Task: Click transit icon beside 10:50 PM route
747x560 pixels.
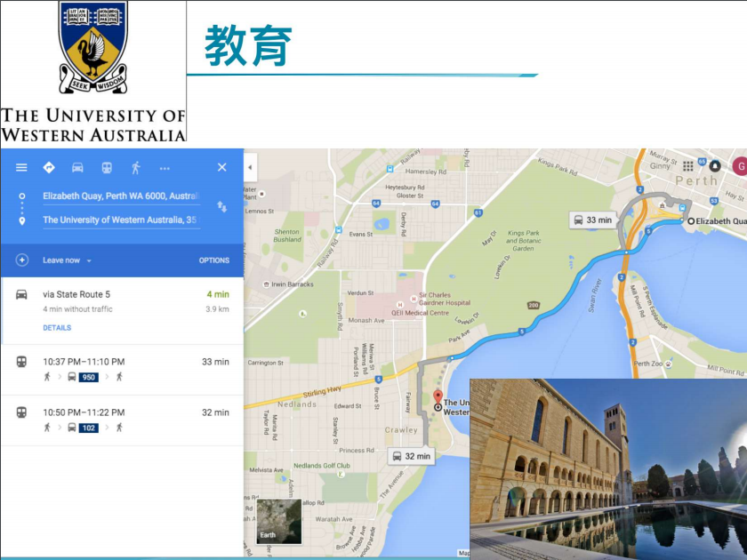Action: click(21, 412)
